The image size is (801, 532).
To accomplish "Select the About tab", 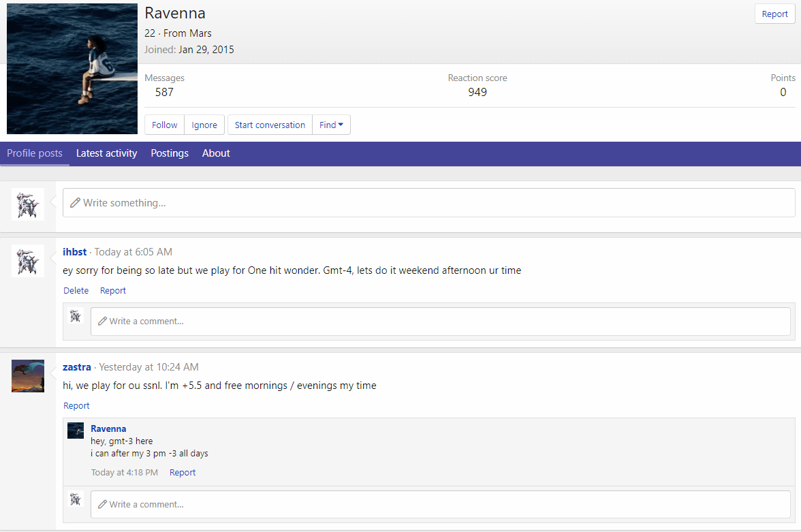I will [216, 153].
